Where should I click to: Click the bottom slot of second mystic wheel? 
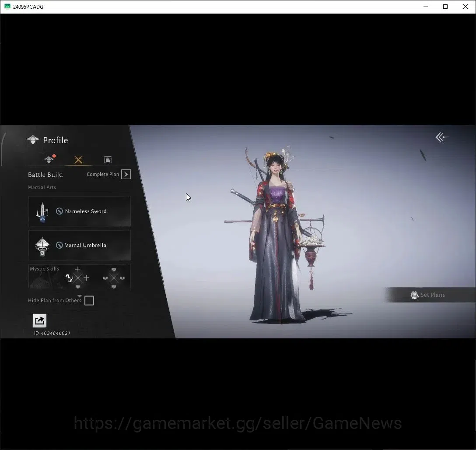pos(114,287)
